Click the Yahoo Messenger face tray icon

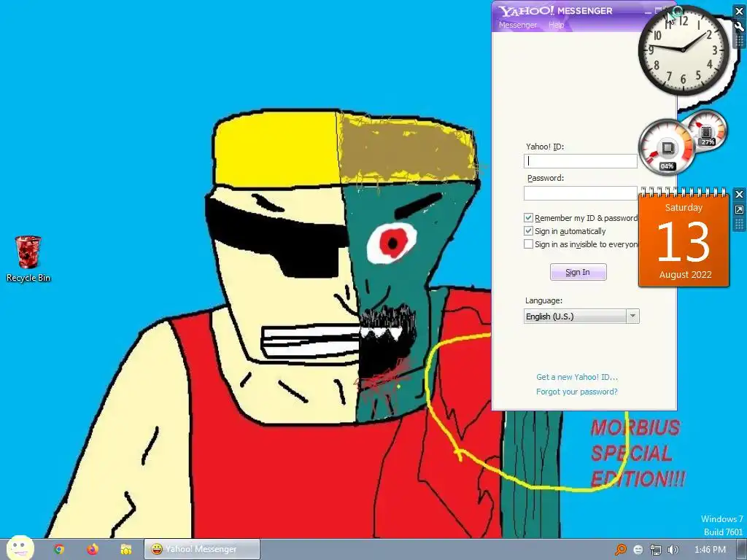click(638, 550)
